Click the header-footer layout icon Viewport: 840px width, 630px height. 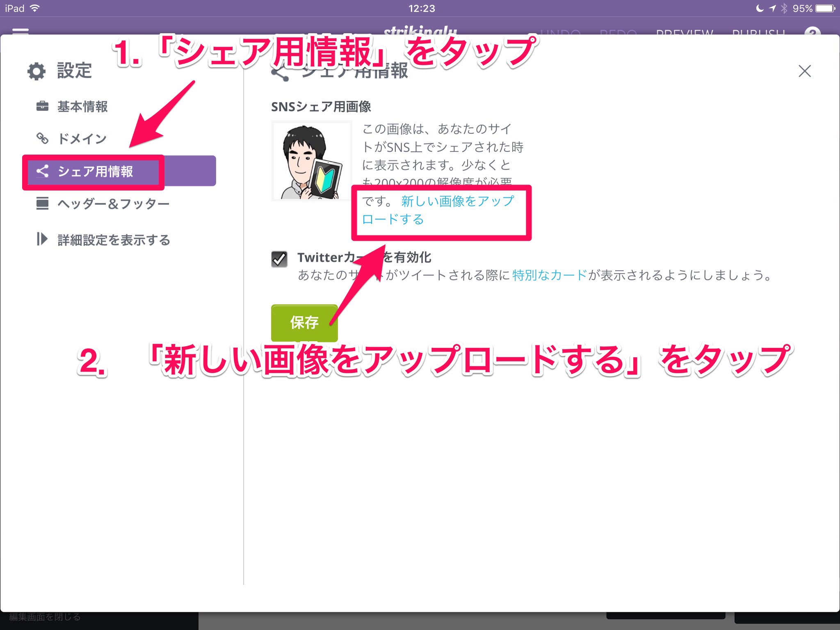coord(42,203)
